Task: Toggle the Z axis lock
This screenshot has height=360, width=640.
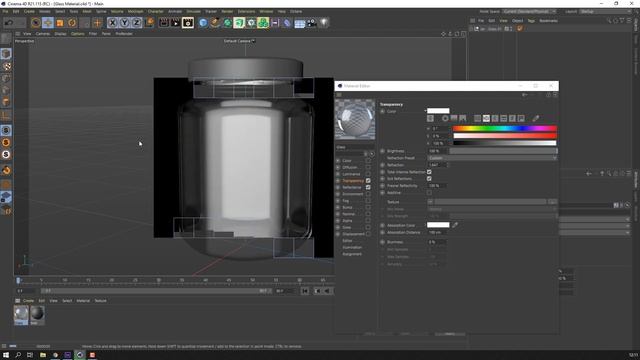Action: tap(136, 23)
